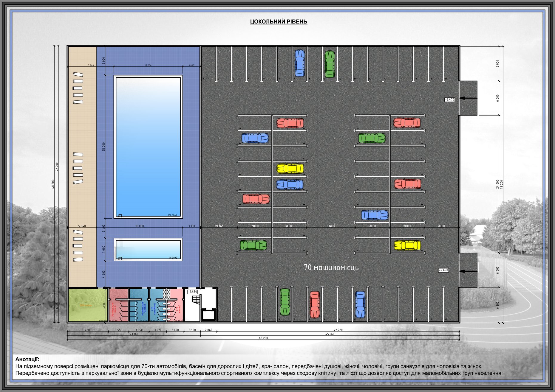The image size is (555, 392).
Task: Click the green car in the bottom parking row
Action: click(x=285, y=302)
